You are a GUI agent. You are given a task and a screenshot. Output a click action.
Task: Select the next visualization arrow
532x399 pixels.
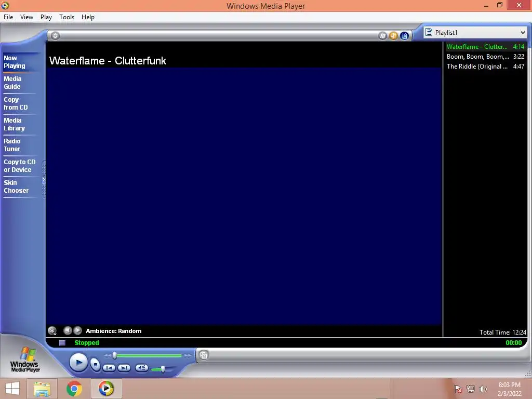(78, 330)
